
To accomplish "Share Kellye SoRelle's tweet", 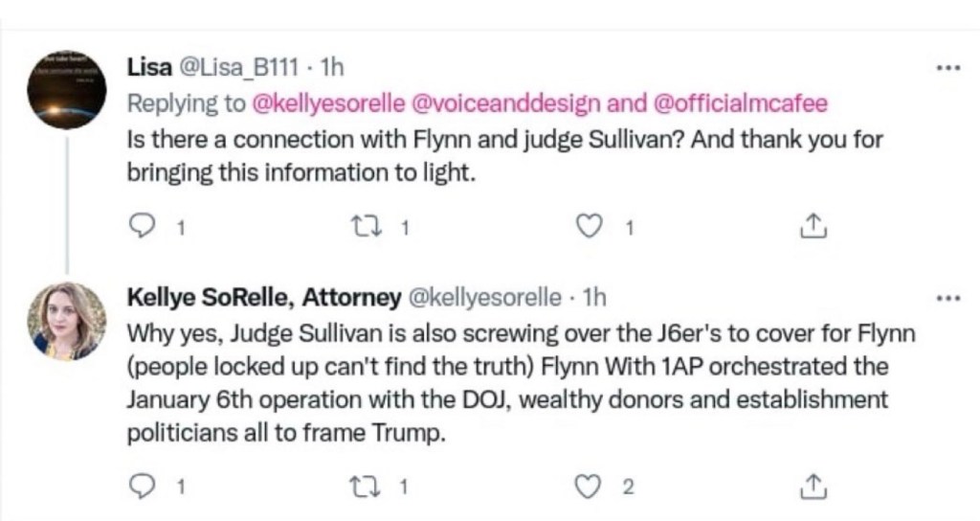I will (x=811, y=487).
